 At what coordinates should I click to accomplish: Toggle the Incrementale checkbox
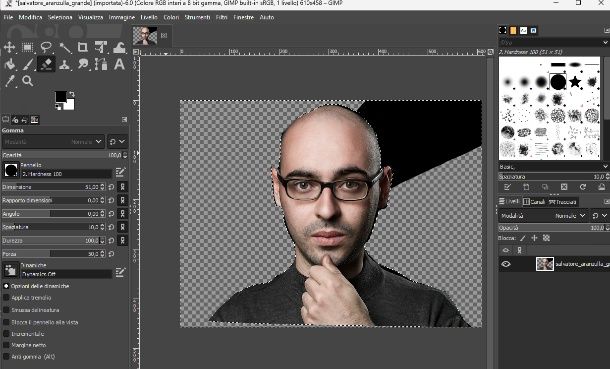(x=6, y=334)
